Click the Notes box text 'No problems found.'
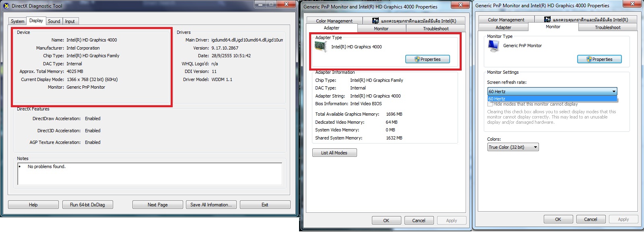 tap(46, 166)
